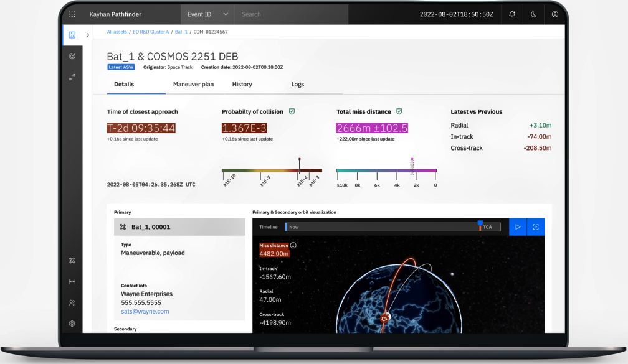The width and height of the screenshot is (628, 364).
Task: Click the shield check beside Probability of collision
Action: [x=292, y=111]
